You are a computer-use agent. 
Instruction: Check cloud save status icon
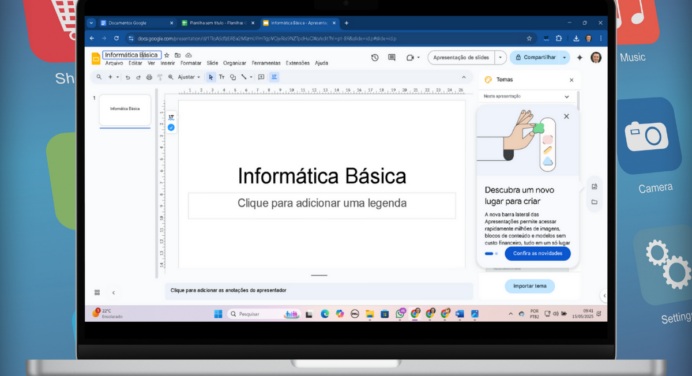point(188,55)
